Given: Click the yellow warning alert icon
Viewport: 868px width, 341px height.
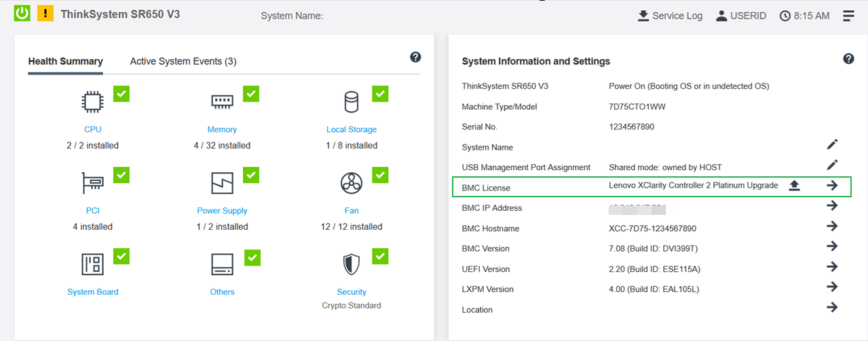Looking at the screenshot, I should coord(45,13).
